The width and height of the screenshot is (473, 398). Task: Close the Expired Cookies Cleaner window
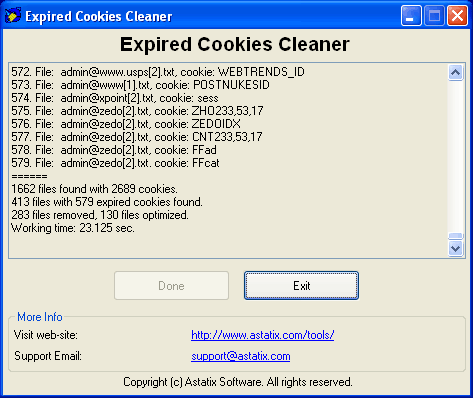(457, 16)
